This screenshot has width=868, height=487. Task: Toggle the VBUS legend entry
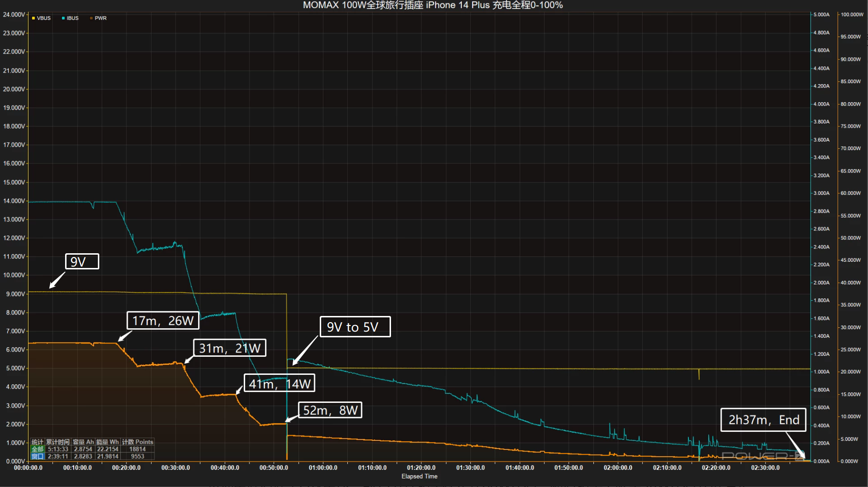41,18
